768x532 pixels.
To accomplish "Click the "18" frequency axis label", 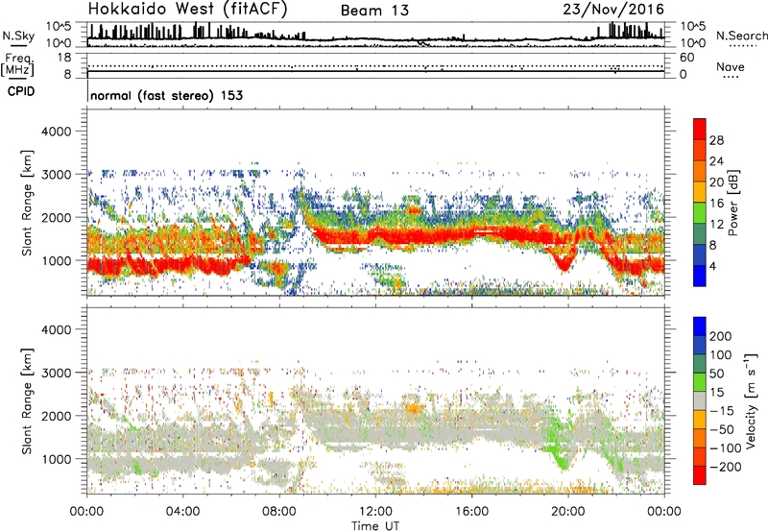I will coord(64,58).
